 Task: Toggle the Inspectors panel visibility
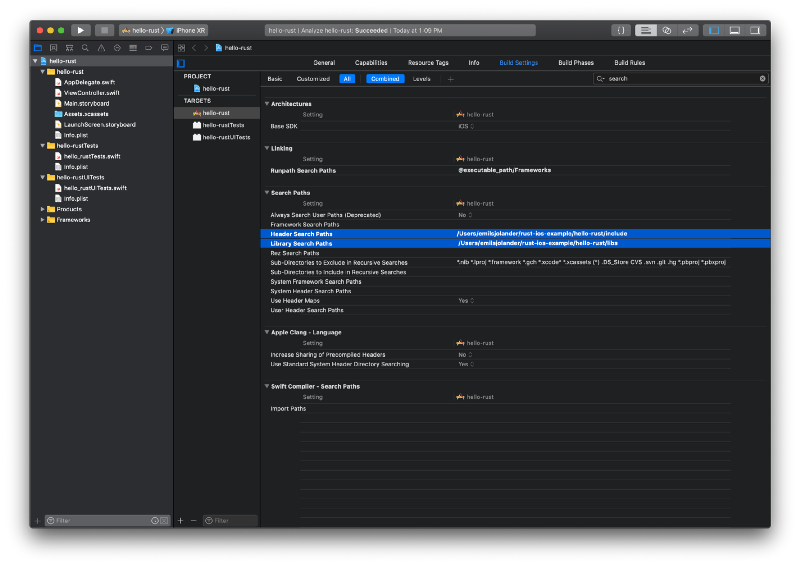(755, 30)
